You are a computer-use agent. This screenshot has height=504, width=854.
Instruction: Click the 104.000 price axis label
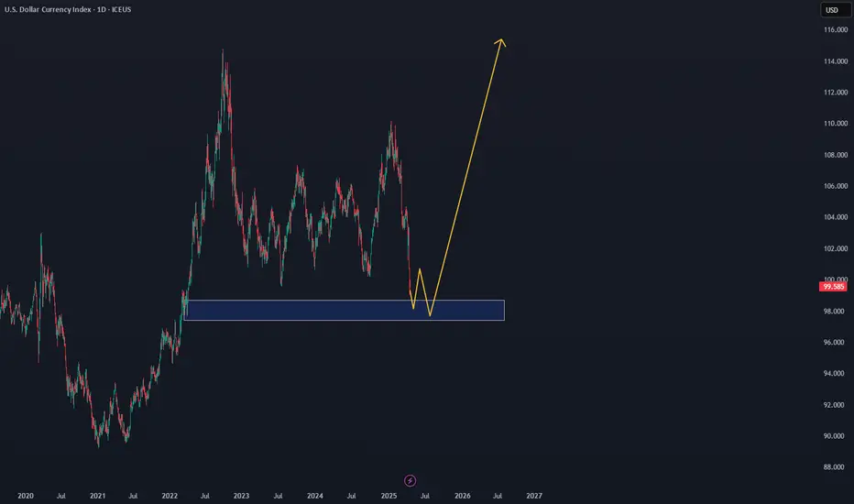click(x=836, y=217)
